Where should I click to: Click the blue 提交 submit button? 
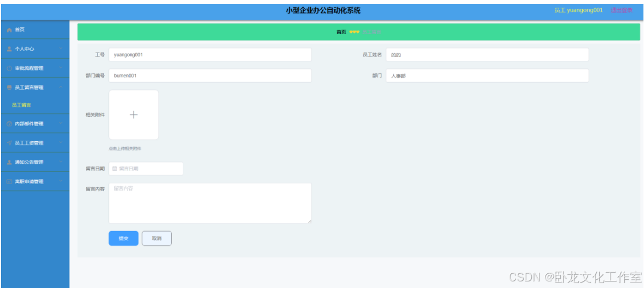(x=124, y=238)
